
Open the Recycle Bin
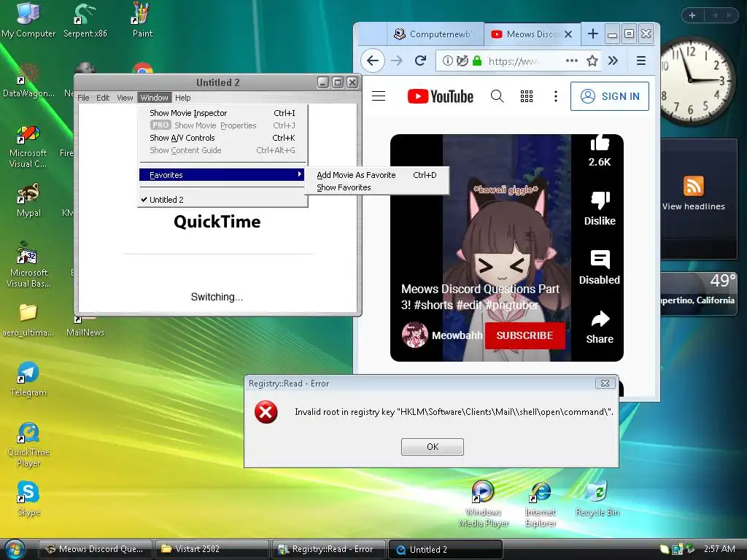tap(597, 499)
